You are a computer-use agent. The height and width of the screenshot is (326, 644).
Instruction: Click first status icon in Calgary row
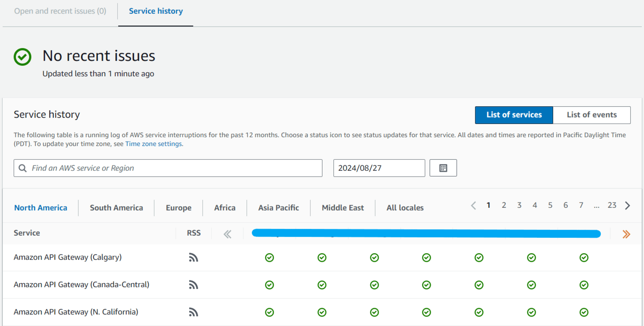(x=270, y=258)
